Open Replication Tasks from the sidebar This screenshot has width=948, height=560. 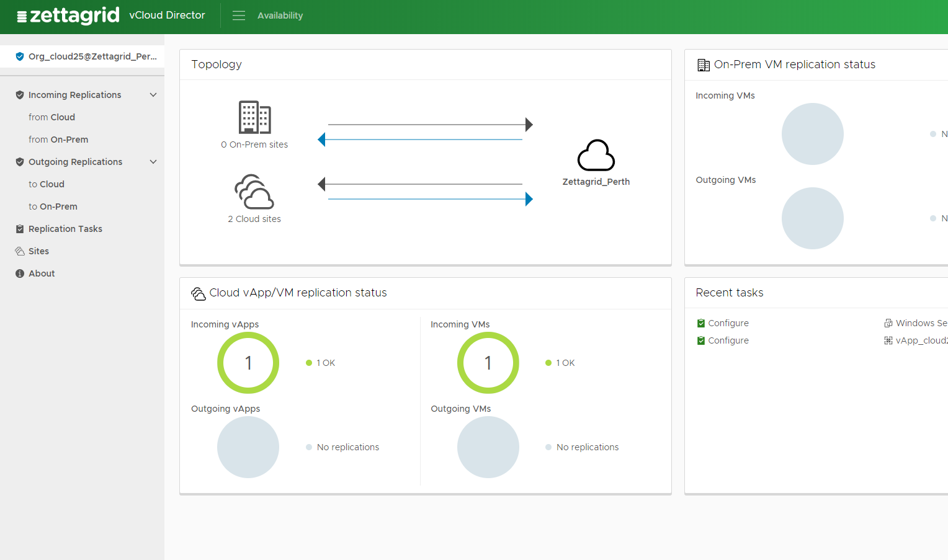(x=65, y=228)
